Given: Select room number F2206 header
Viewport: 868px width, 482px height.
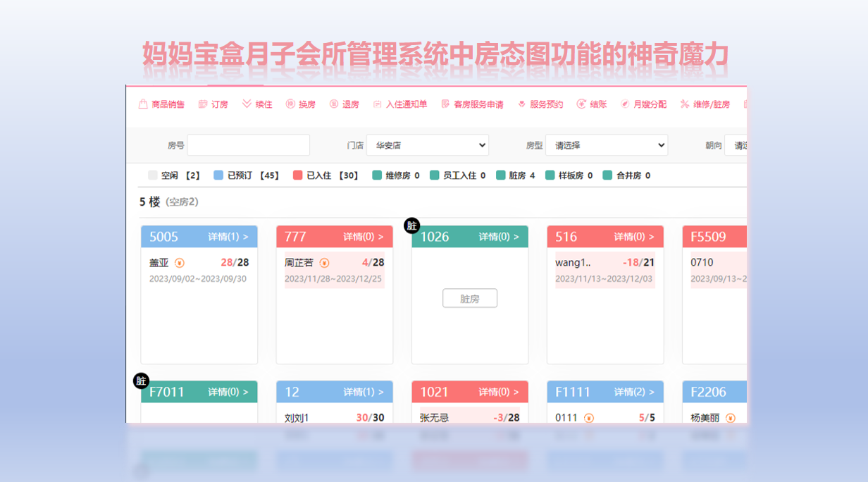Looking at the screenshot, I should [x=708, y=392].
